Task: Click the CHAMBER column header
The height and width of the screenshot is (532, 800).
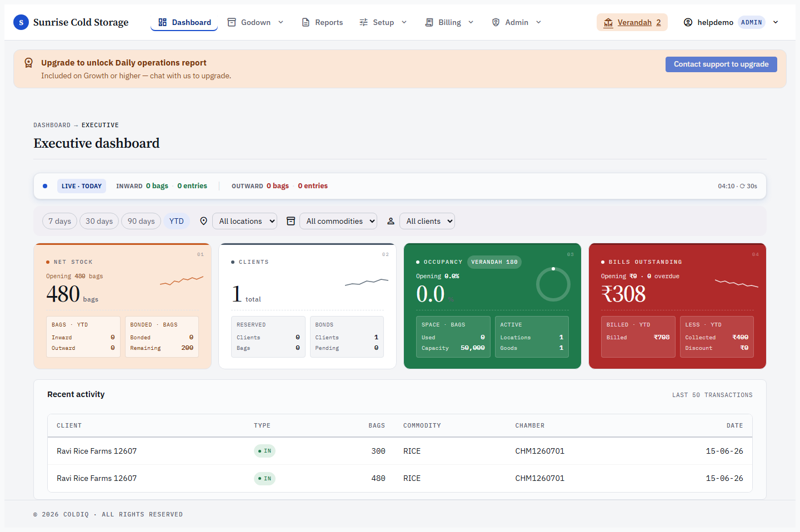Action: [x=530, y=425]
